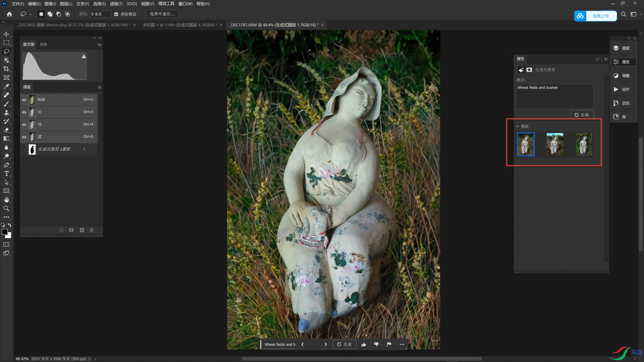Open the histogram panel flyout menu

(99, 45)
